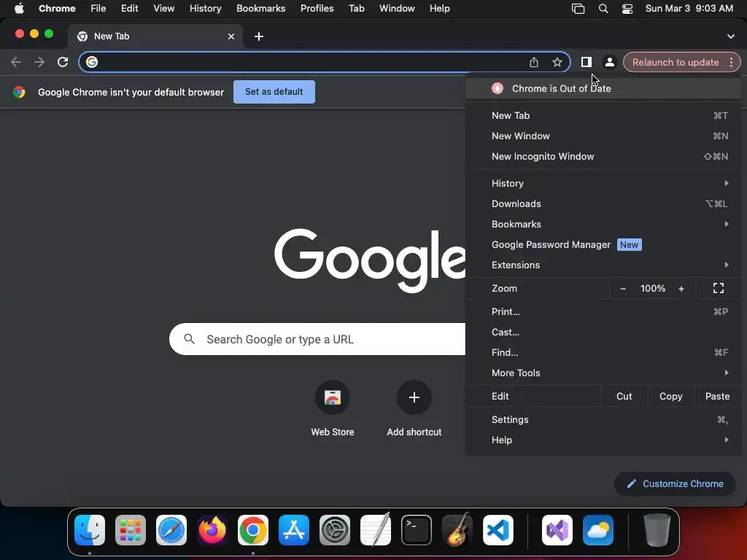Open Google Password Manager
Viewport: 747px width, 560px height.
coord(603,245)
